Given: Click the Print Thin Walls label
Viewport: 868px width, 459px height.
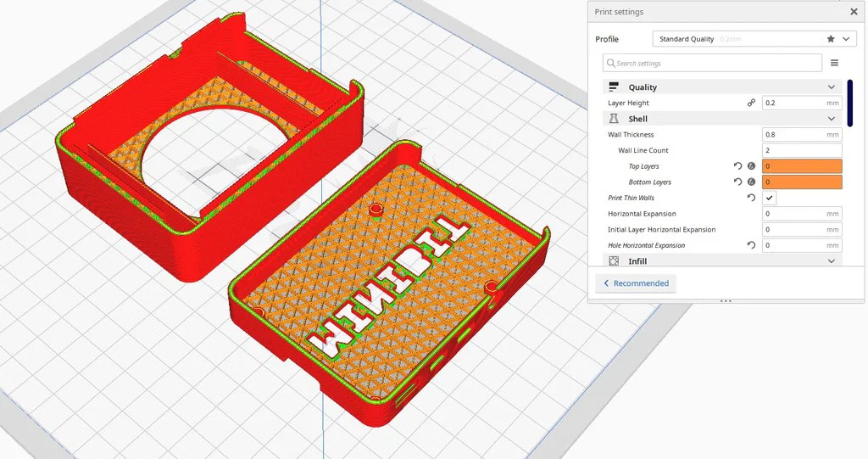Looking at the screenshot, I should [631, 198].
